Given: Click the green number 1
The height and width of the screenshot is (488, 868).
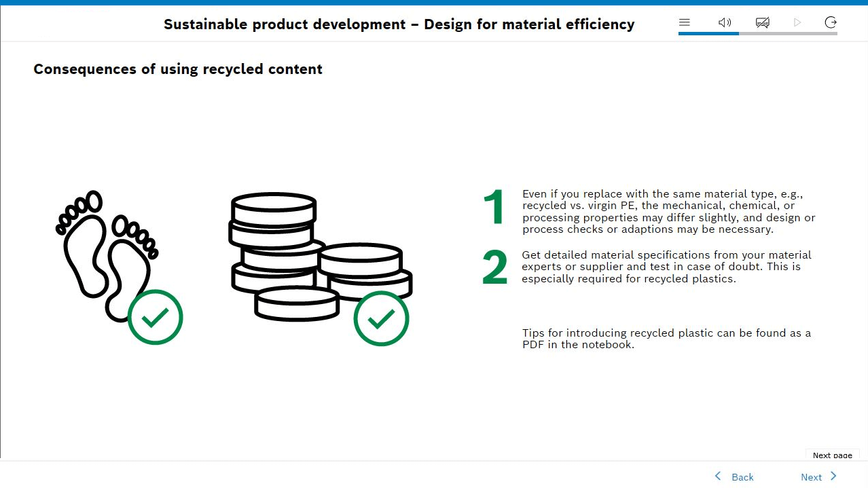Looking at the screenshot, I should click(x=494, y=207).
